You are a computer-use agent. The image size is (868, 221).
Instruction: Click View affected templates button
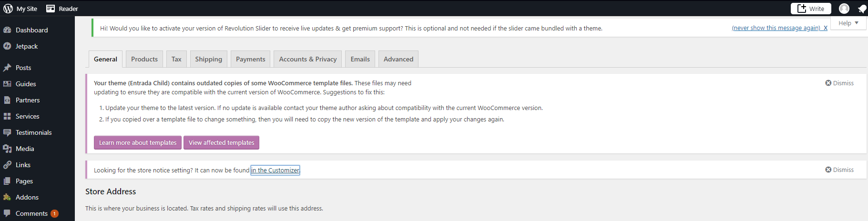tap(222, 142)
